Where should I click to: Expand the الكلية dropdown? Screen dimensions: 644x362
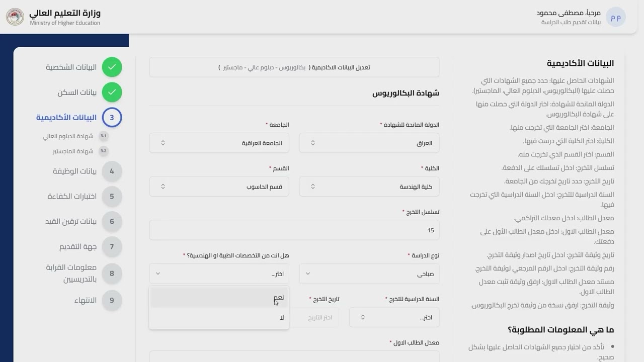369,187
